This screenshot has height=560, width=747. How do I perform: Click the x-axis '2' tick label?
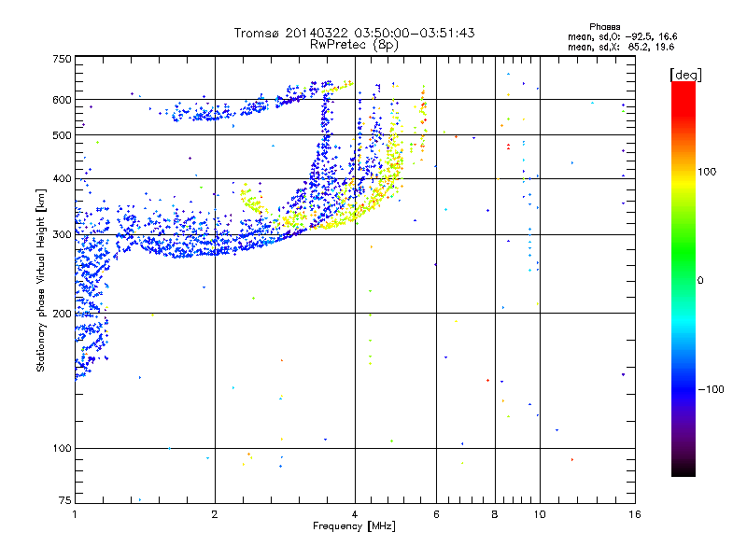tap(215, 514)
